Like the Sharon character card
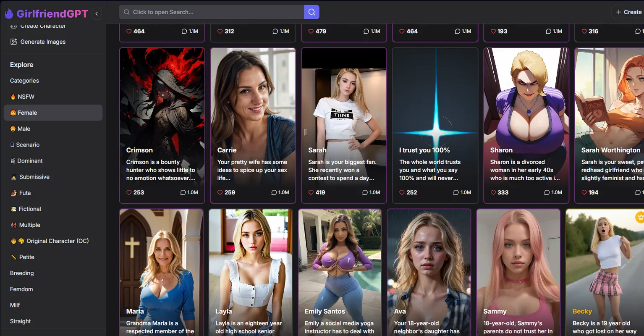Viewport: 644px width, 336px height. [493, 192]
